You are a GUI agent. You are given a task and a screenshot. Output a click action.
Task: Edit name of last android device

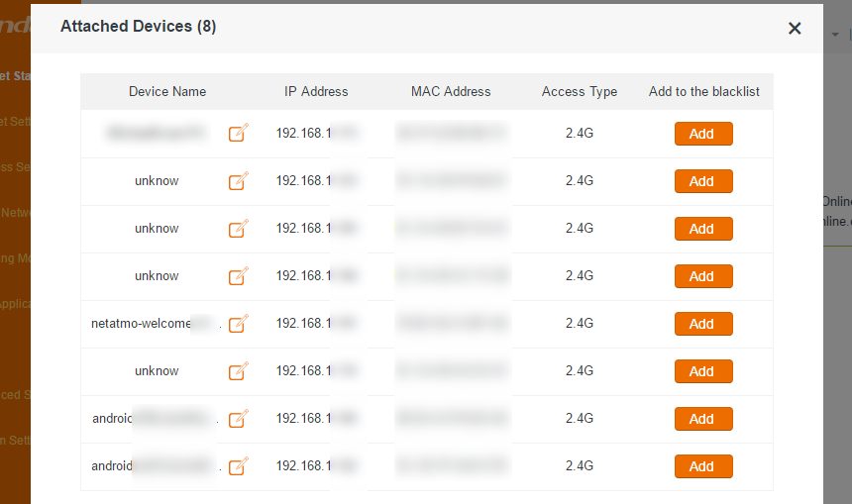(238, 465)
